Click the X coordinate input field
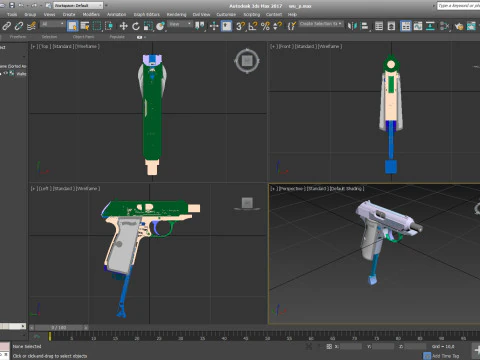Screen dimensions: 480x360 pos(351,347)
